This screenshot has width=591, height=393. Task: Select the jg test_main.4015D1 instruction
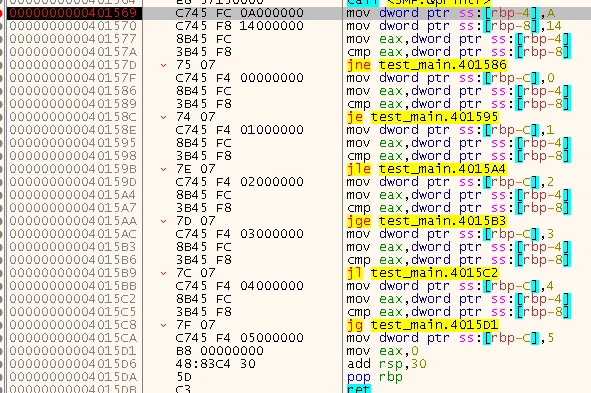coord(423,325)
